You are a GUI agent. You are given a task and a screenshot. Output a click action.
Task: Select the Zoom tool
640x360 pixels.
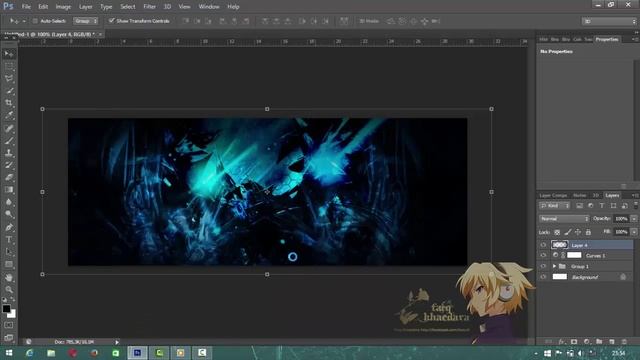[x=9, y=290]
